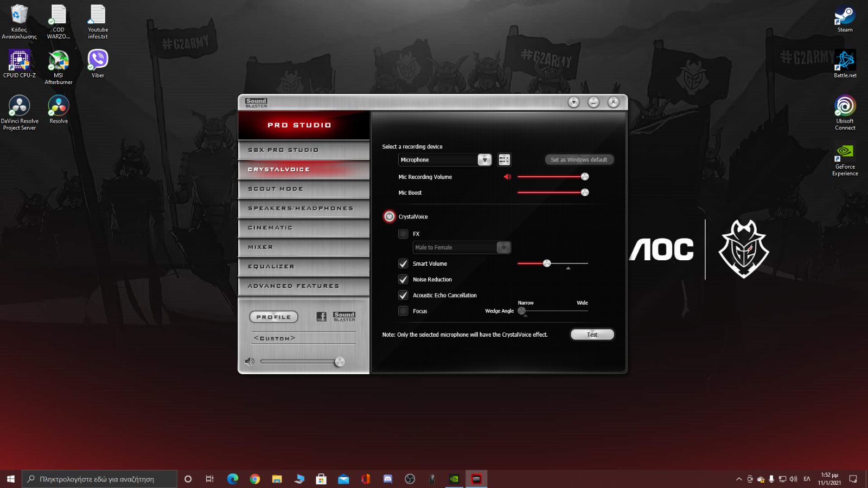Show hidden system tray icons chevron
The image size is (868, 488).
pos(738,479)
